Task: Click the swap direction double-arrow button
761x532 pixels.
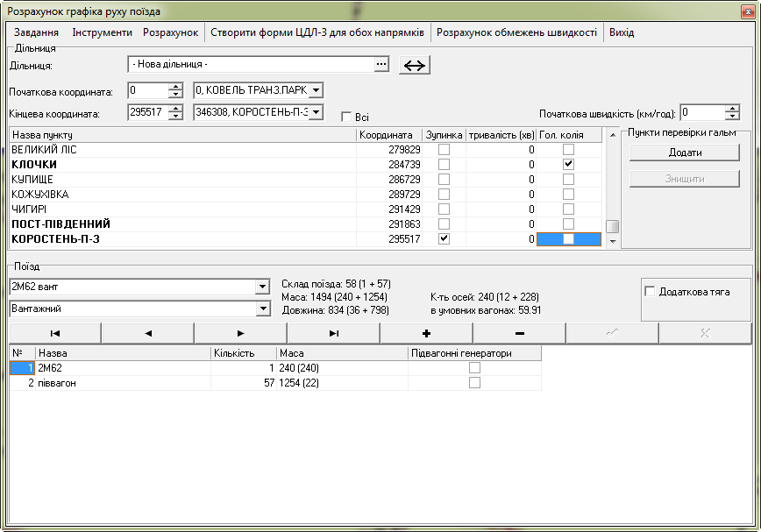Action: point(415,65)
